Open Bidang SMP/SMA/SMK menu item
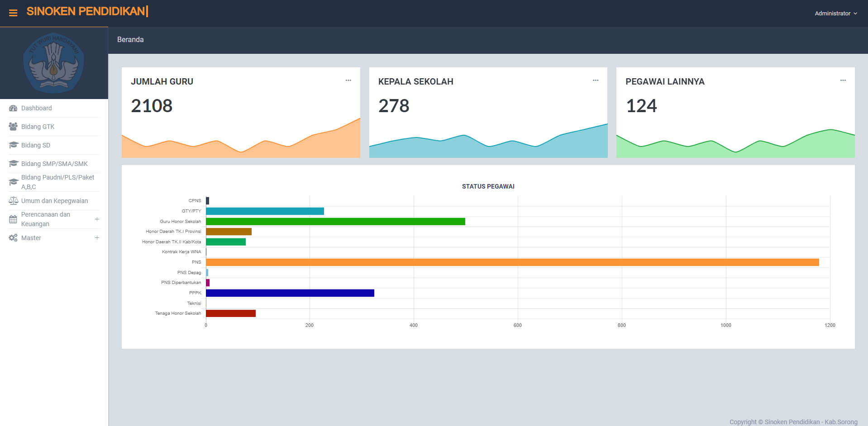The width and height of the screenshot is (868, 426). coord(54,164)
